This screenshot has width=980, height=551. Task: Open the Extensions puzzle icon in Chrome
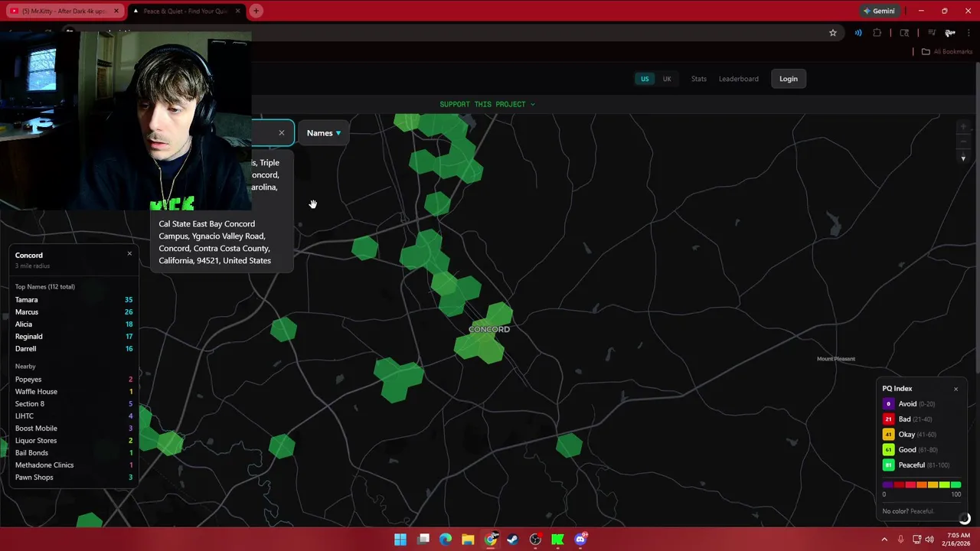click(x=877, y=33)
